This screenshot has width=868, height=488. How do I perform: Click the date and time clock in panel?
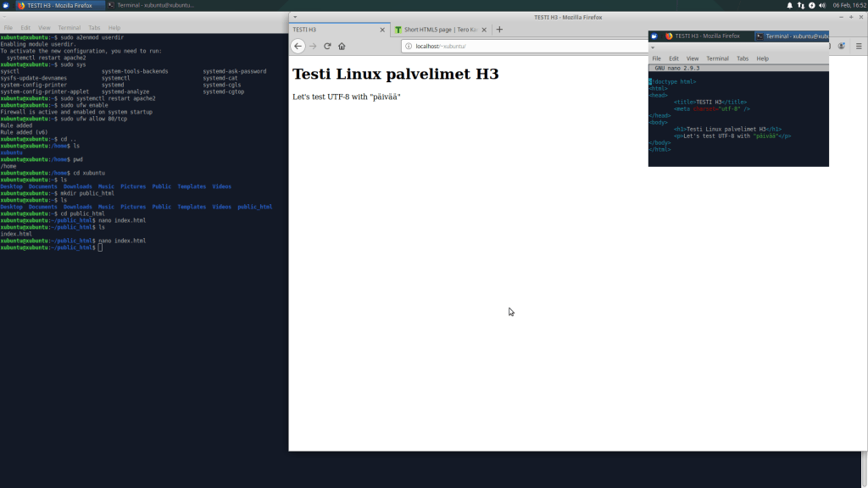click(x=848, y=5)
